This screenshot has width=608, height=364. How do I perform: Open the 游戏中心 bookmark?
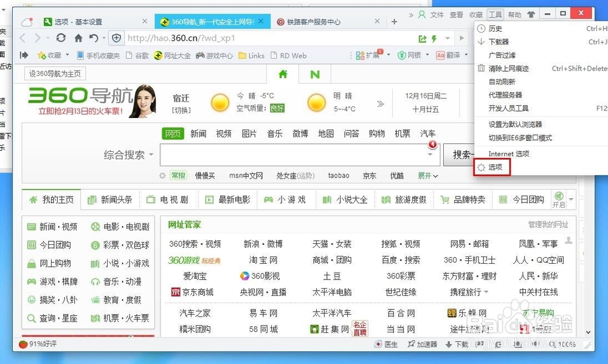(215, 55)
